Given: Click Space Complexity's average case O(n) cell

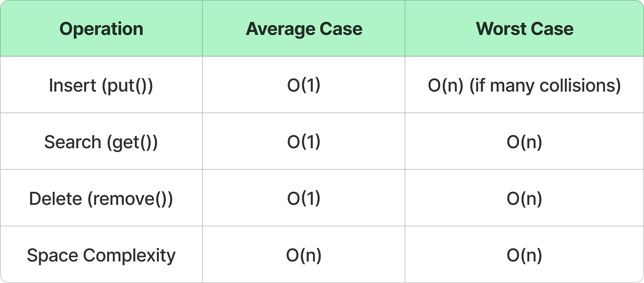Looking at the screenshot, I should click(304, 255).
